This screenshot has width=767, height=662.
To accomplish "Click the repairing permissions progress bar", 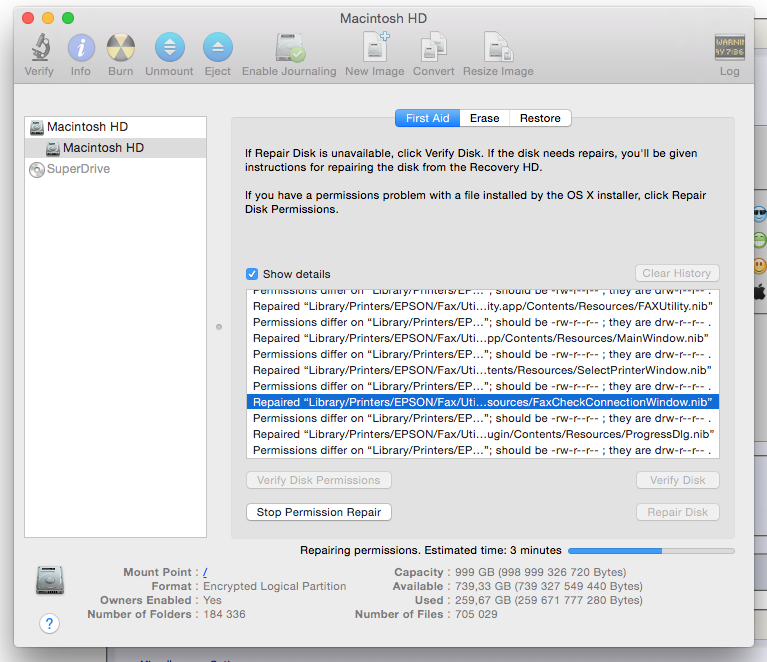I will tap(651, 551).
